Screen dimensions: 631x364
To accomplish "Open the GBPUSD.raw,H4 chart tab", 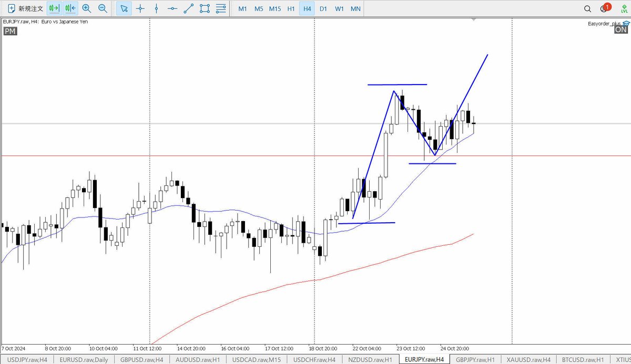I will [x=141, y=360].
